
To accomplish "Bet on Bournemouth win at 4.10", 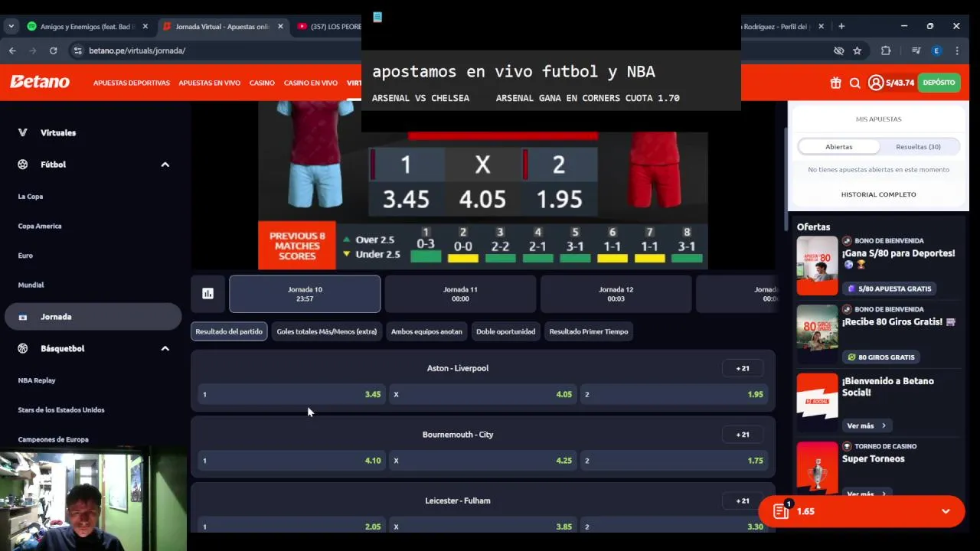I will click(x=292, y=461).
